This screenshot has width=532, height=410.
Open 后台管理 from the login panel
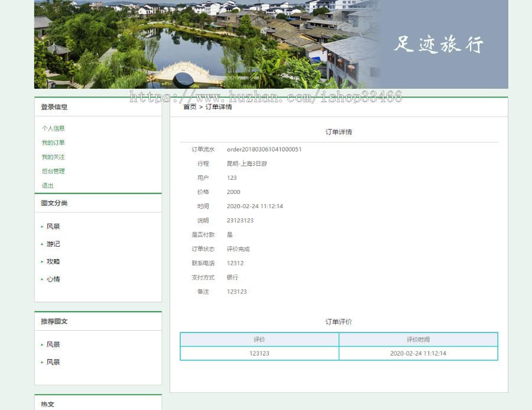point(53,171)
